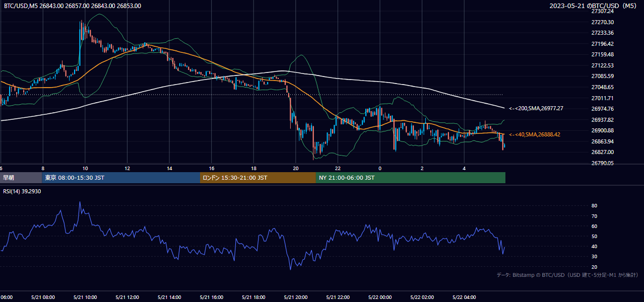
Task: Click the 5/21 18:00 time label
Action: [x=253, y=297]
